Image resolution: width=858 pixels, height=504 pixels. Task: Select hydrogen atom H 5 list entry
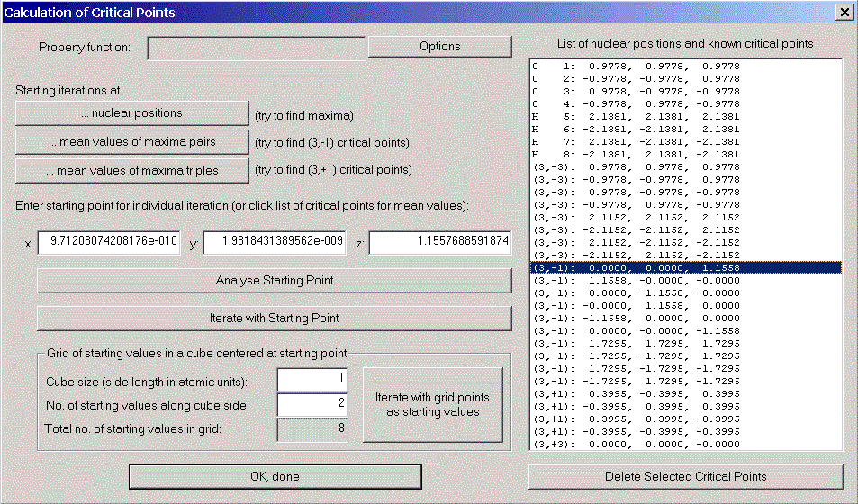637,117
